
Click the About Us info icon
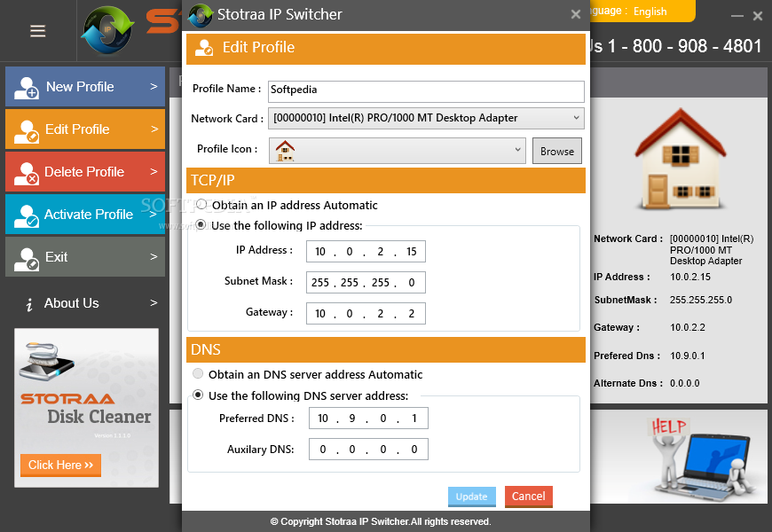click(x=29, y=305)
